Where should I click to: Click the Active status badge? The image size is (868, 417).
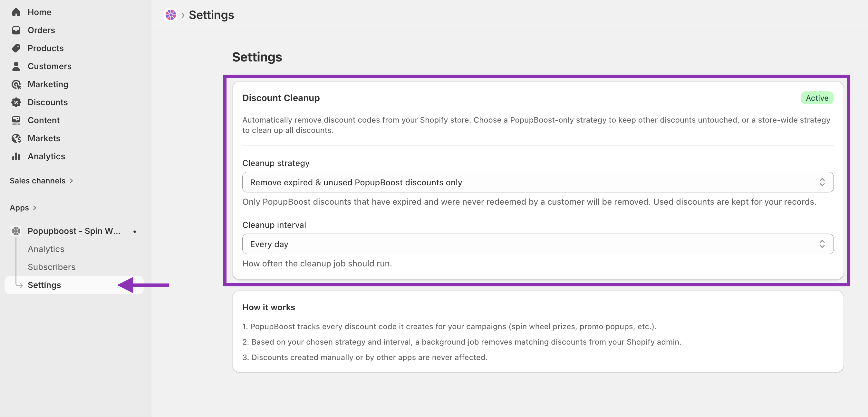click(817, 98)
